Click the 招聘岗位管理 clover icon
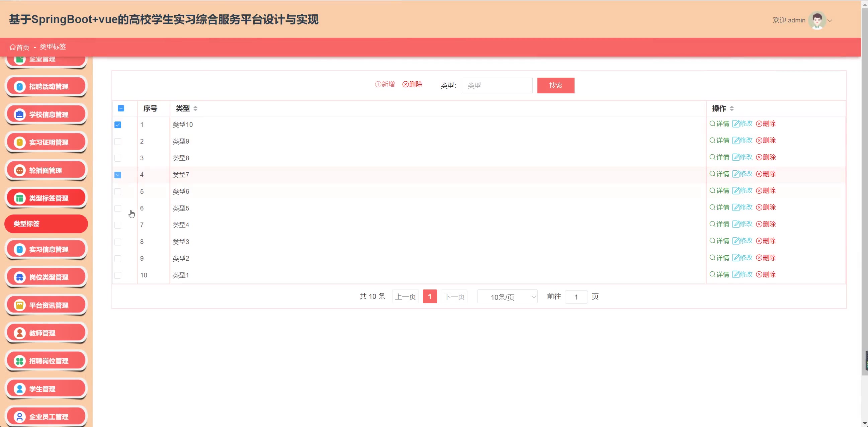 tap(19, 361)
